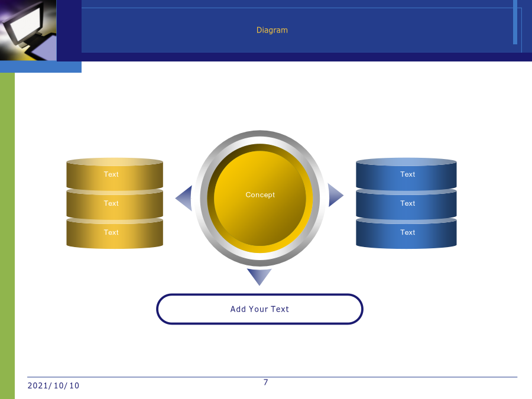
Task: Select the downward arrow below the circle
Action: [x=259, y=277]
